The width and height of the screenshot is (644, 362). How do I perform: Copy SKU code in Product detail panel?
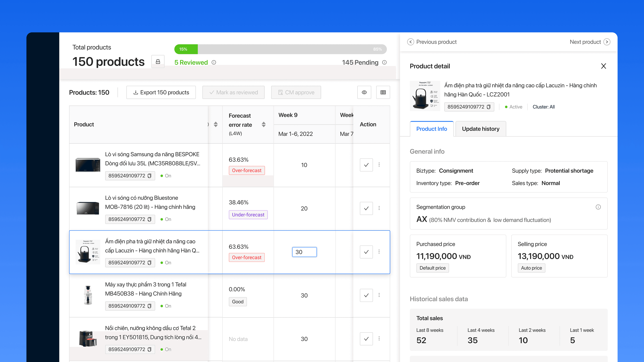pos(489,107)
